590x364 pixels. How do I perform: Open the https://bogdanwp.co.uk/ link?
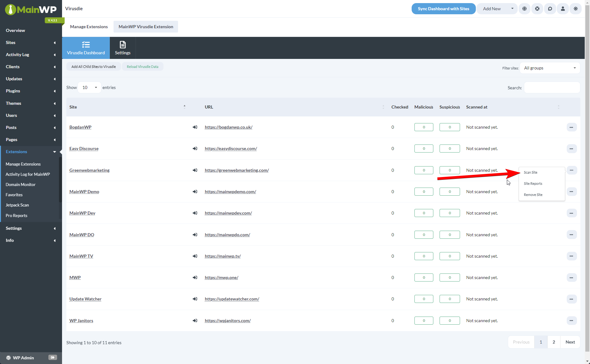(228, 127)
